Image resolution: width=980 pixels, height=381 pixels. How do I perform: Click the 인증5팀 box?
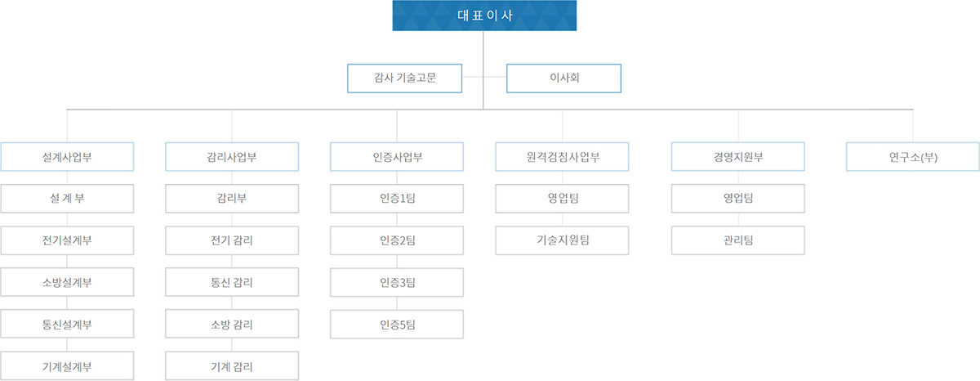pos(397,325)
